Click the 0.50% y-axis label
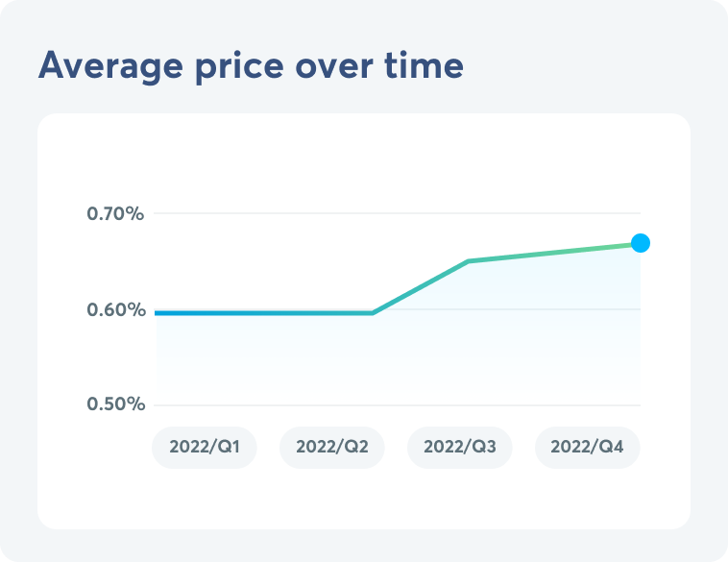 point(115,404)
